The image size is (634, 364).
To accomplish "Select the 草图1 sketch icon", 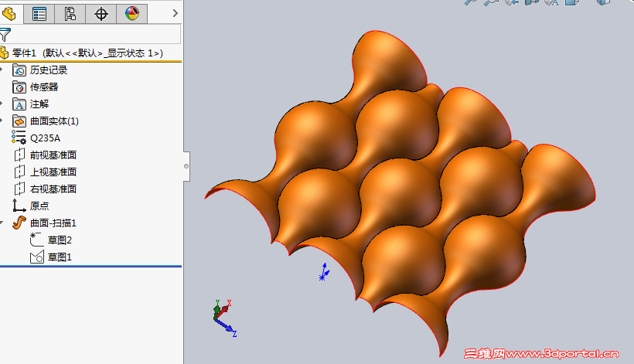I will tap(37, 257).
